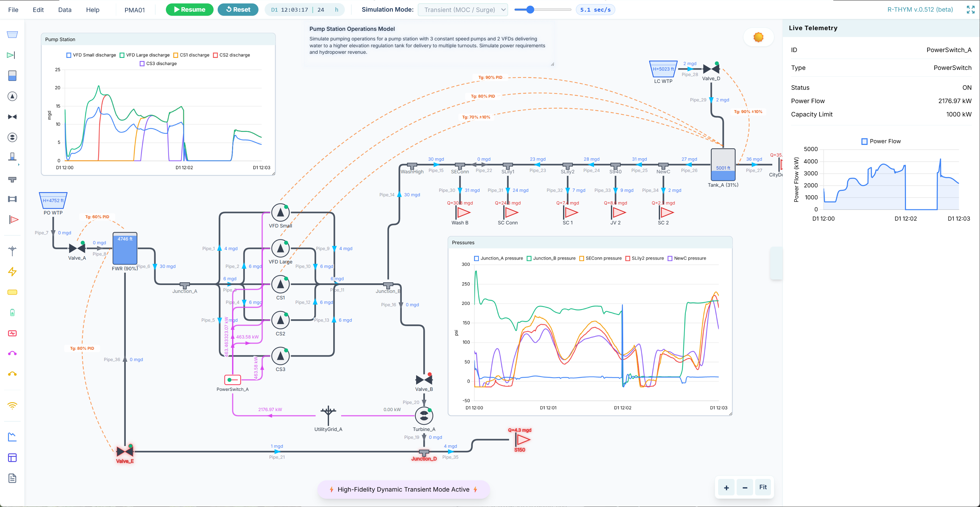Toggle the sun light-theme icon
Viewport: 980px width, 507px height.
coord(758,37)
